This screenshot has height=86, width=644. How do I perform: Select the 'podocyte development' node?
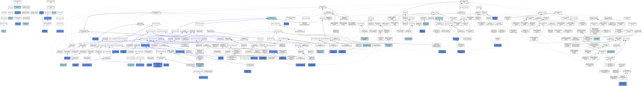(204, 77)
